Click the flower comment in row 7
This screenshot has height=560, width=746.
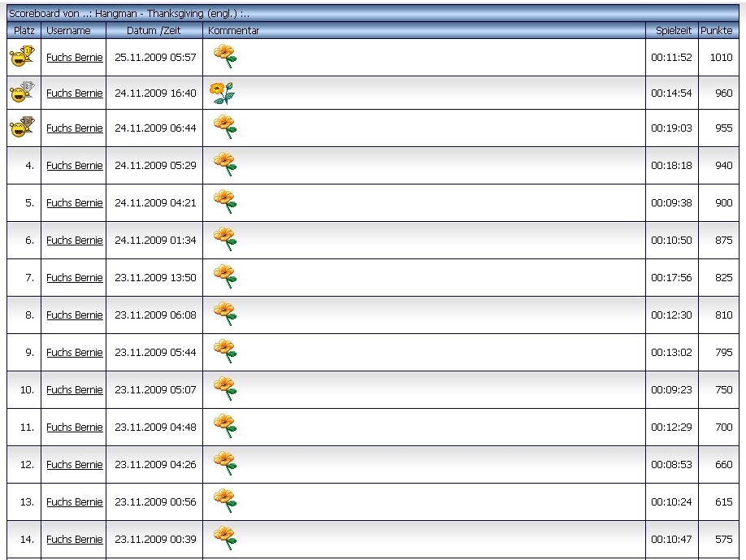point(225,276)
